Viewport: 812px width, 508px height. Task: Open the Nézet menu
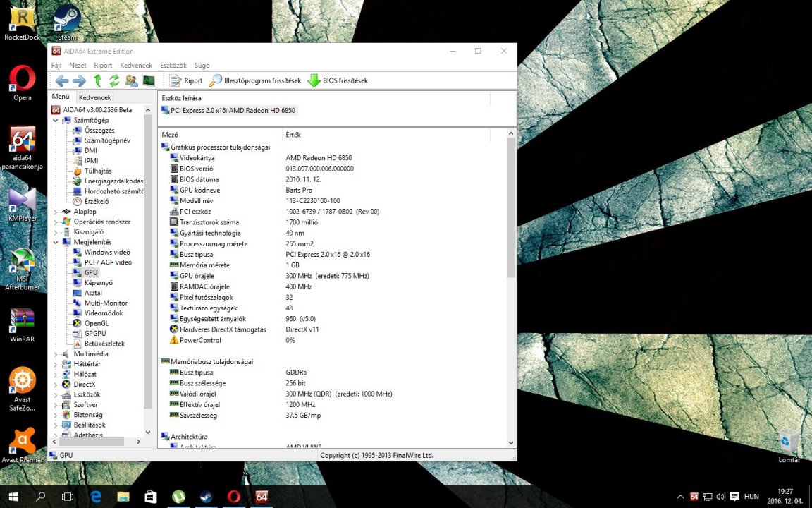click(78, 65)
